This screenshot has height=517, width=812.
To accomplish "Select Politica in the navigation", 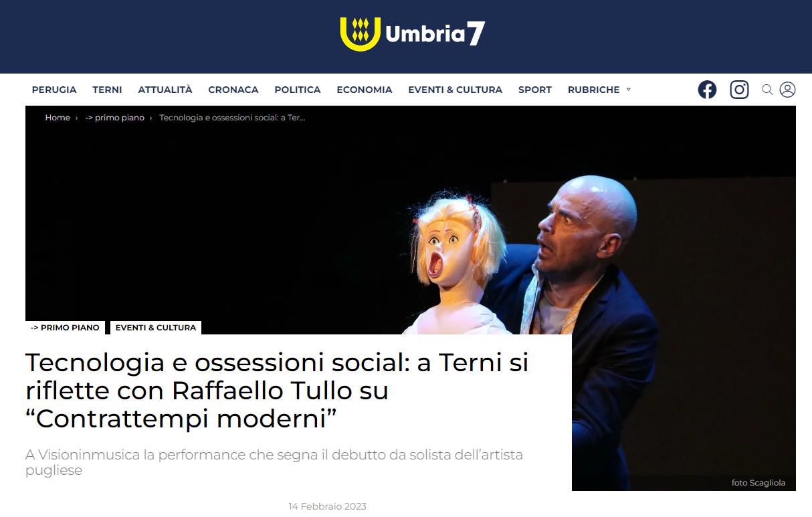I will (x=298, y=90).
